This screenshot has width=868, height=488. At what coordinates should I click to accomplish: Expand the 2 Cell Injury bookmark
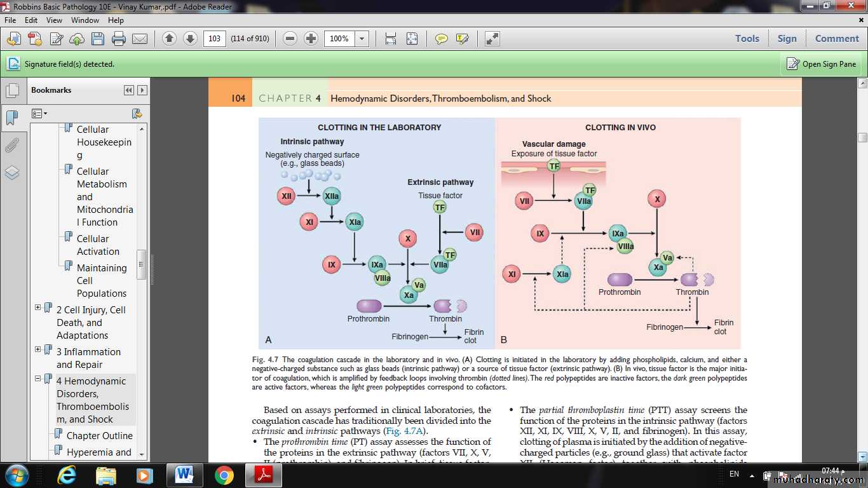(x=38, y=308)
